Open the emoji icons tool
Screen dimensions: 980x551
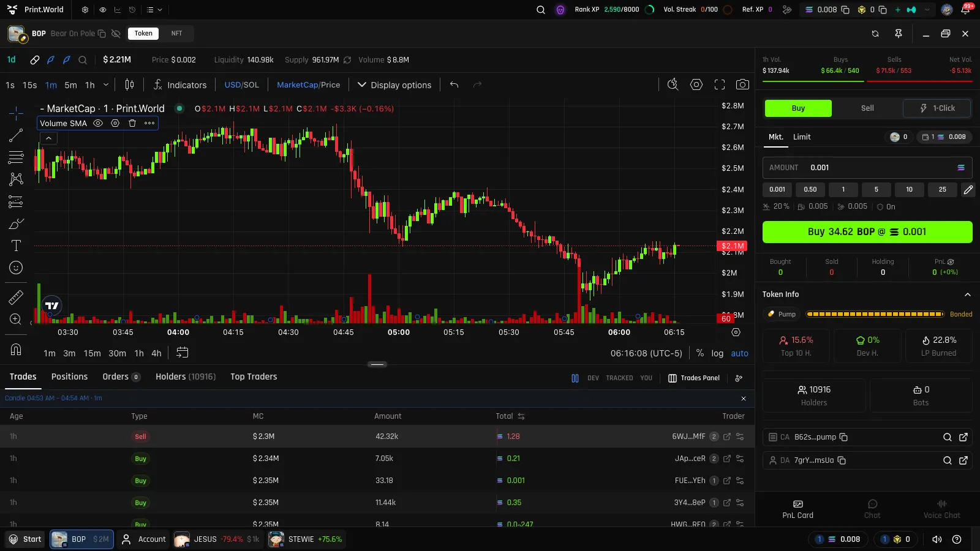point(16,268)
